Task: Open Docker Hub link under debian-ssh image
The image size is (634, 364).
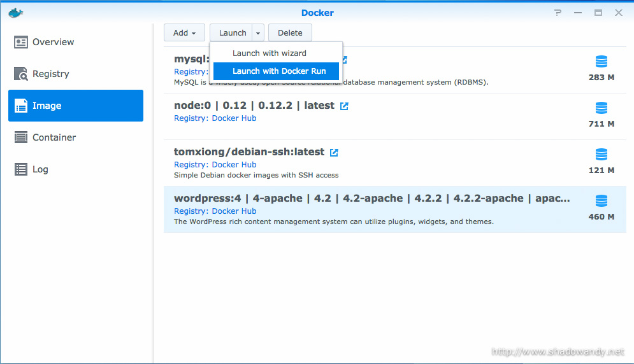Action: (234, 165)
